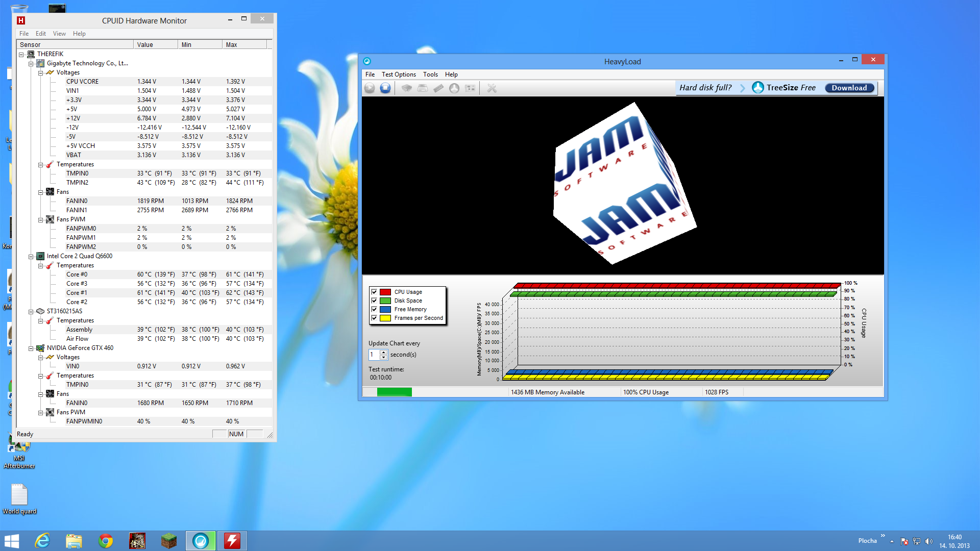The width and height of the screenshot is (980, 551).
Task: Toggle the Frames per Second checkbox
Action: pos(374,318)
